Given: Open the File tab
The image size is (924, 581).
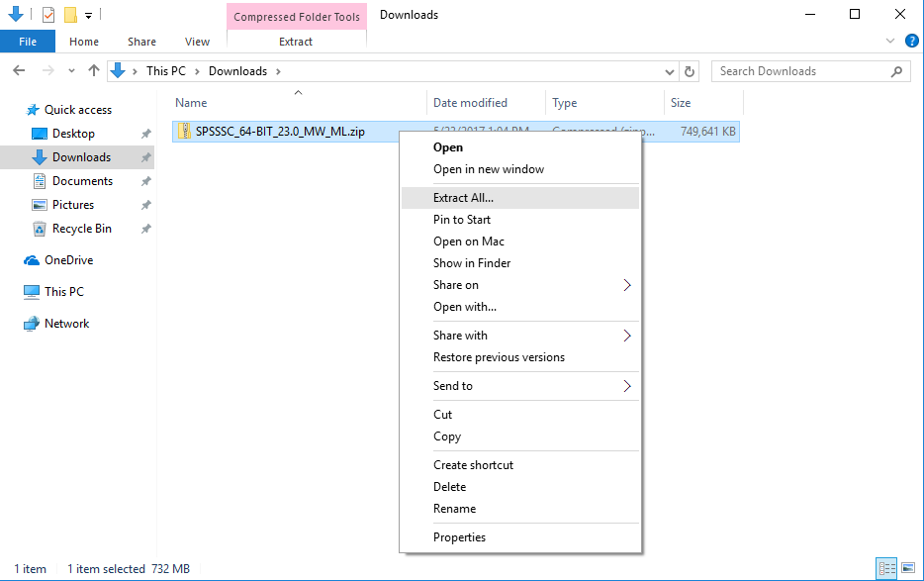Looking at the screenshot, I should (x=28, y=42).
